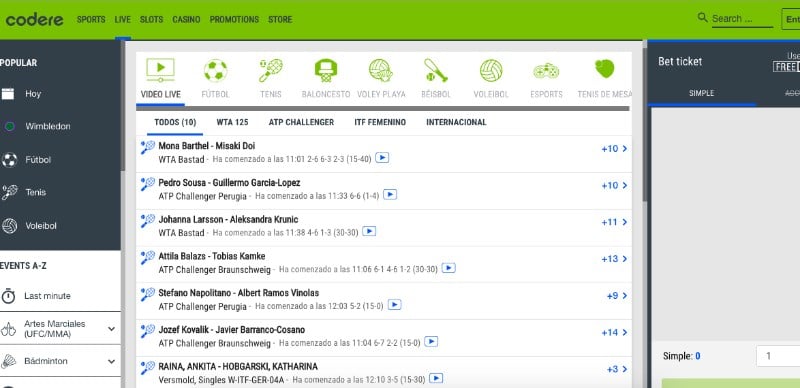Click the Search input field
This screenshot has width=800, height=388.
[x=742, y=19]
